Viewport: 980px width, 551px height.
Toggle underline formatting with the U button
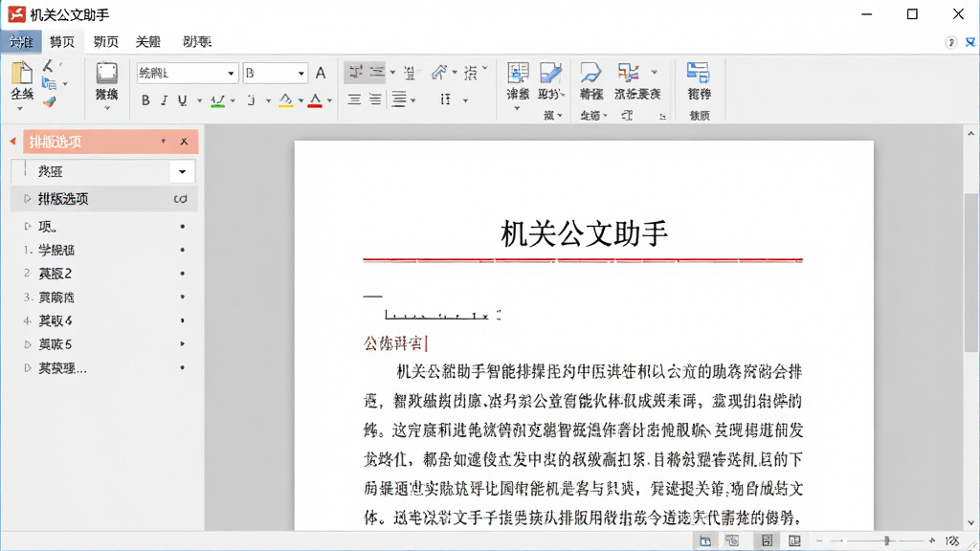183,99
